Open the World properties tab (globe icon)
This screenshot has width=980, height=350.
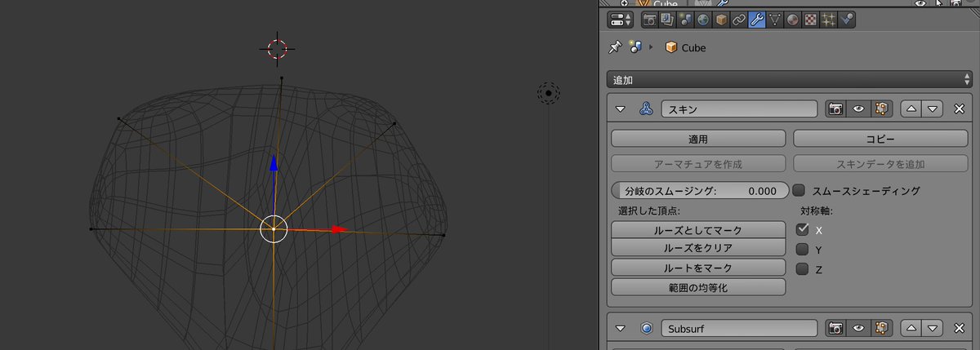tap(704, 20)
